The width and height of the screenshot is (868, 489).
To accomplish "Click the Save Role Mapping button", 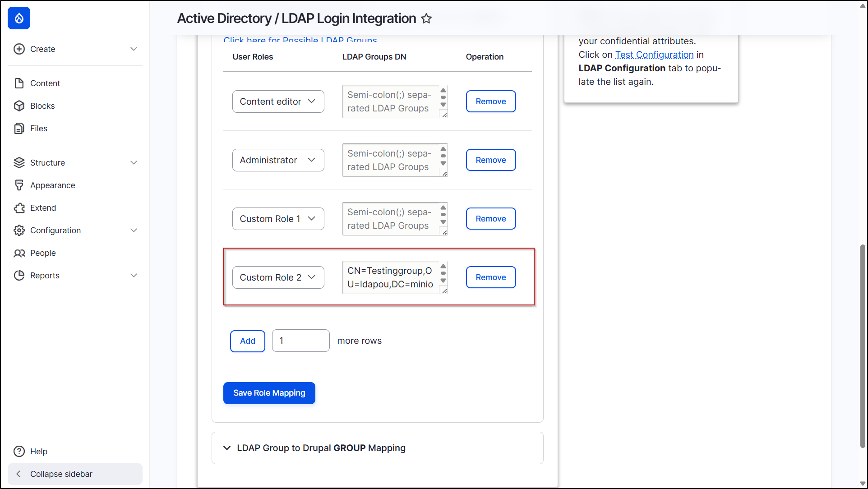I will pos(269,393).
